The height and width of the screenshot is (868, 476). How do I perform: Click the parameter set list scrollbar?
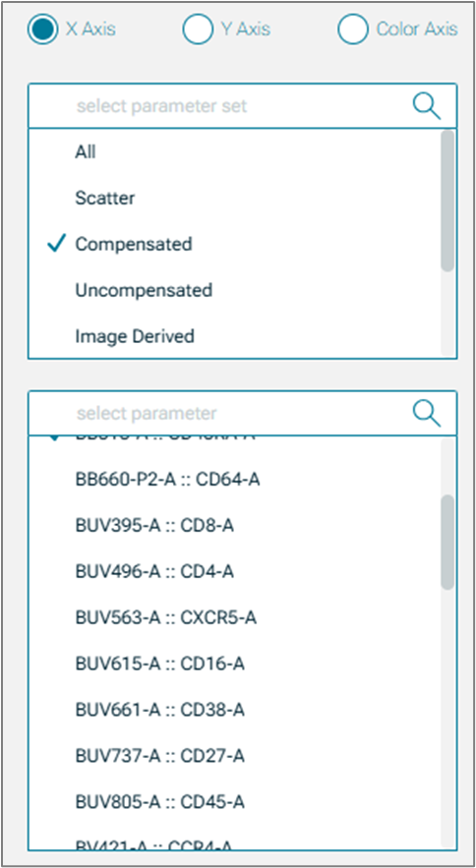point(447,244)
